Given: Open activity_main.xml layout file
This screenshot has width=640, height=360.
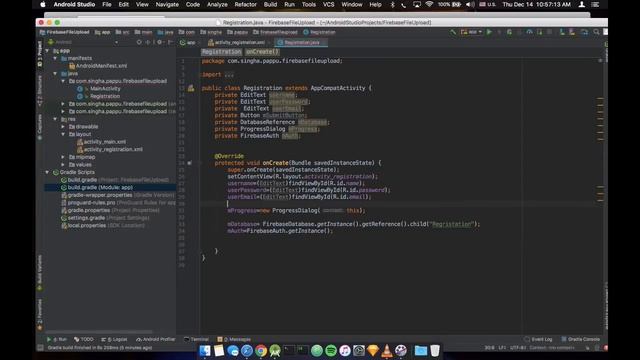Looking at the screenshot, I should 101,142.
